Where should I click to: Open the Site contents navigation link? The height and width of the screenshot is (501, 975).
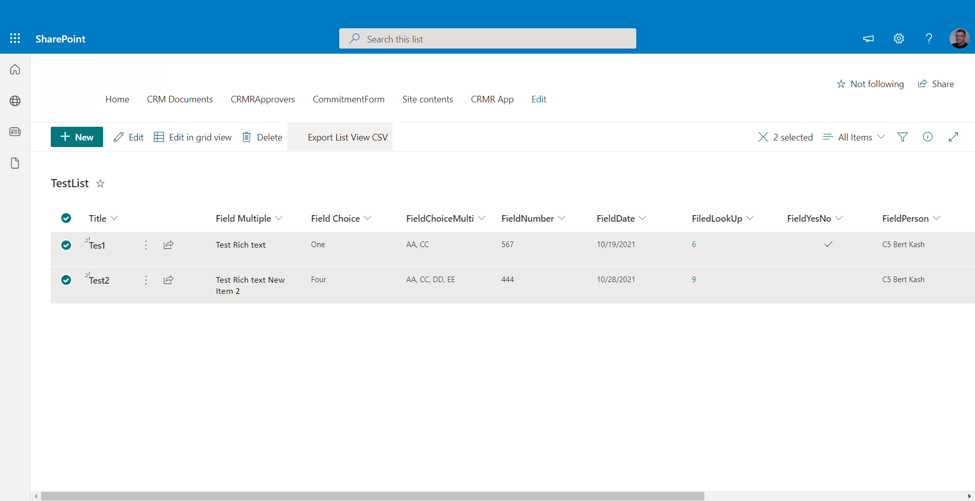[x=427, y=99]
